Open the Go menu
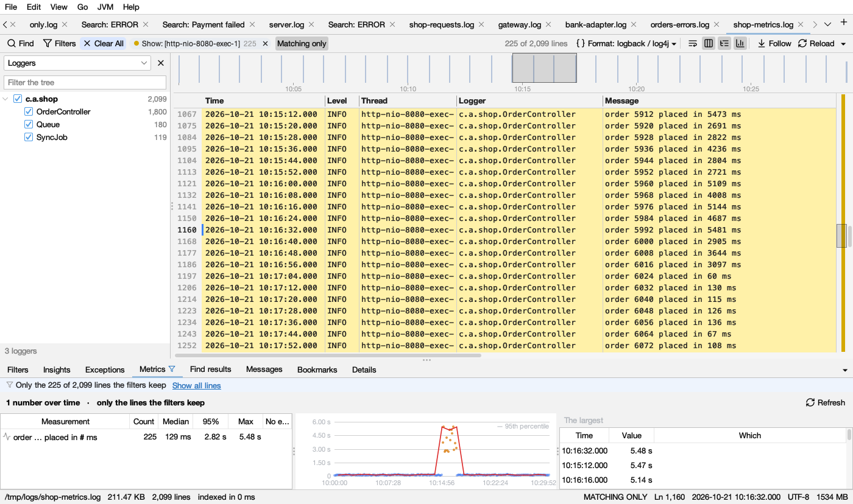The height and width of the screenshot is (504, 853). click(83, 7)
